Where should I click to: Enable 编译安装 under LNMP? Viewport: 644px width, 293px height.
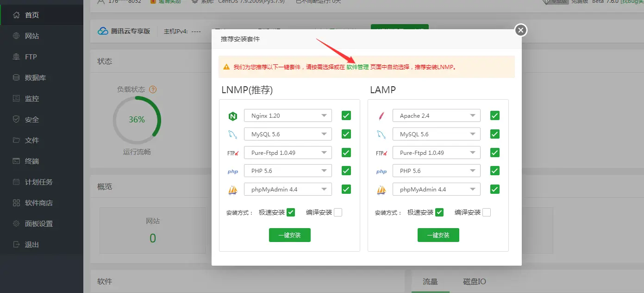338,212
